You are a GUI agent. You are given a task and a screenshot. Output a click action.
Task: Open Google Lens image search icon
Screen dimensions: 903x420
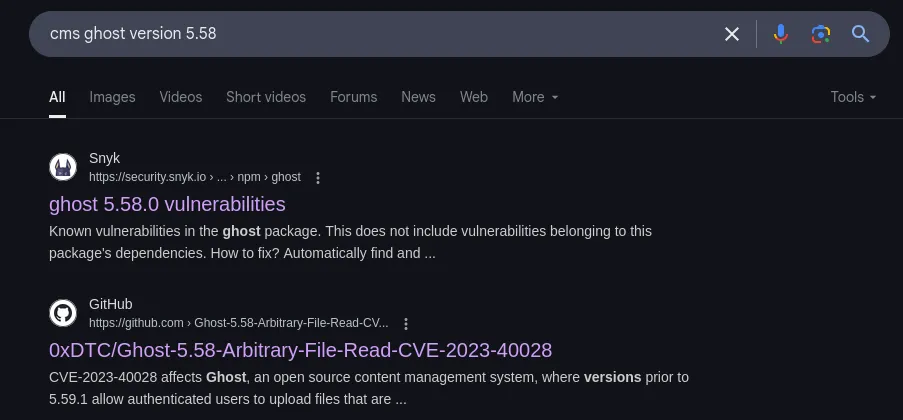pos(821,34)
